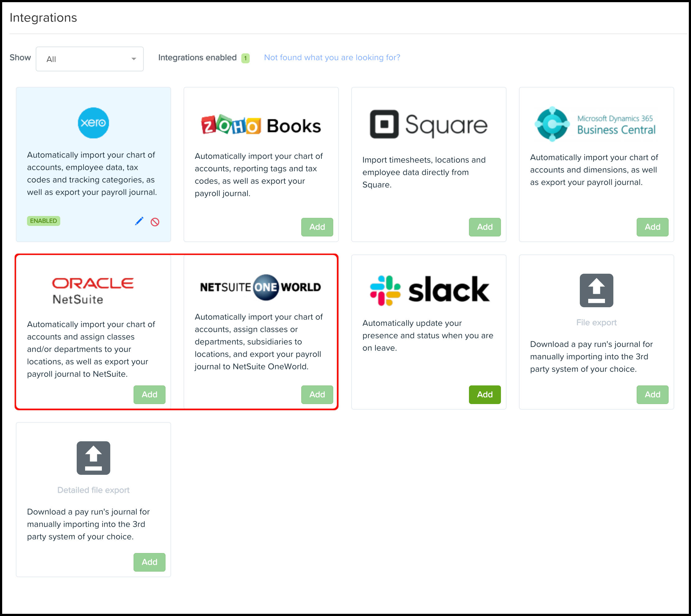Click the 'Detailed file export' card title

coord(93,490)
